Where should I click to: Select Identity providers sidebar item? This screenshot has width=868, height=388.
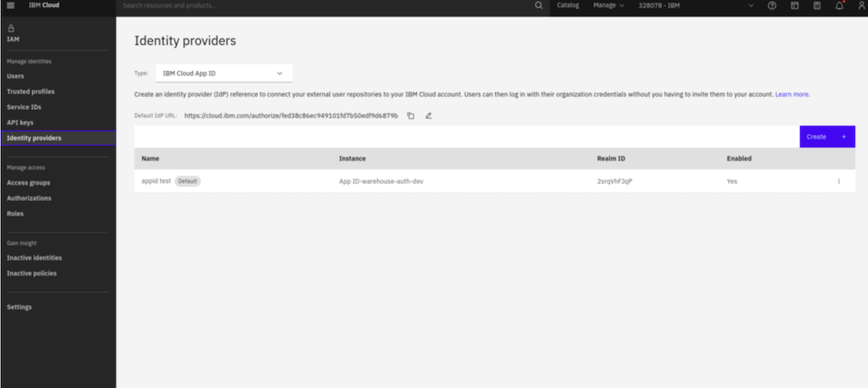58,138
